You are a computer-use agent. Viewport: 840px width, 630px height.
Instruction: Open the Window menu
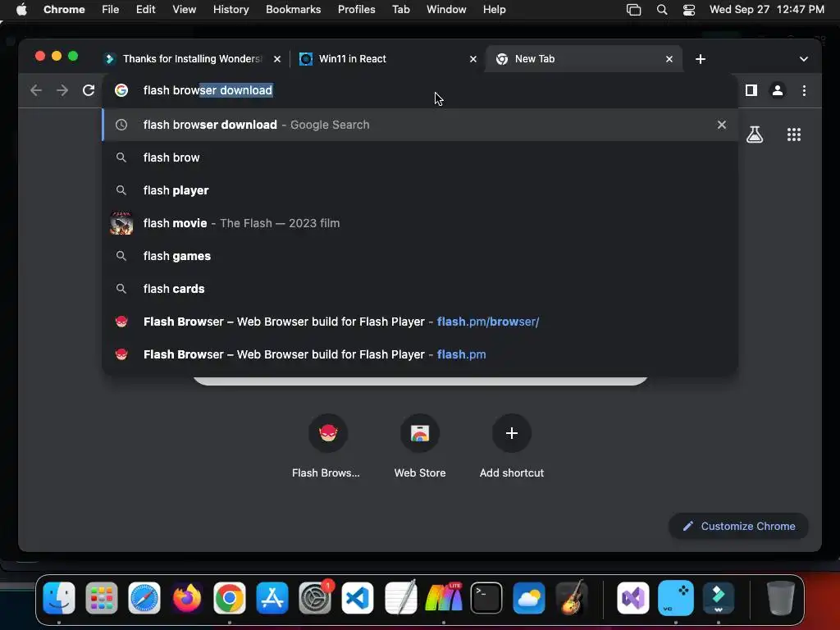tap(446, 10)
